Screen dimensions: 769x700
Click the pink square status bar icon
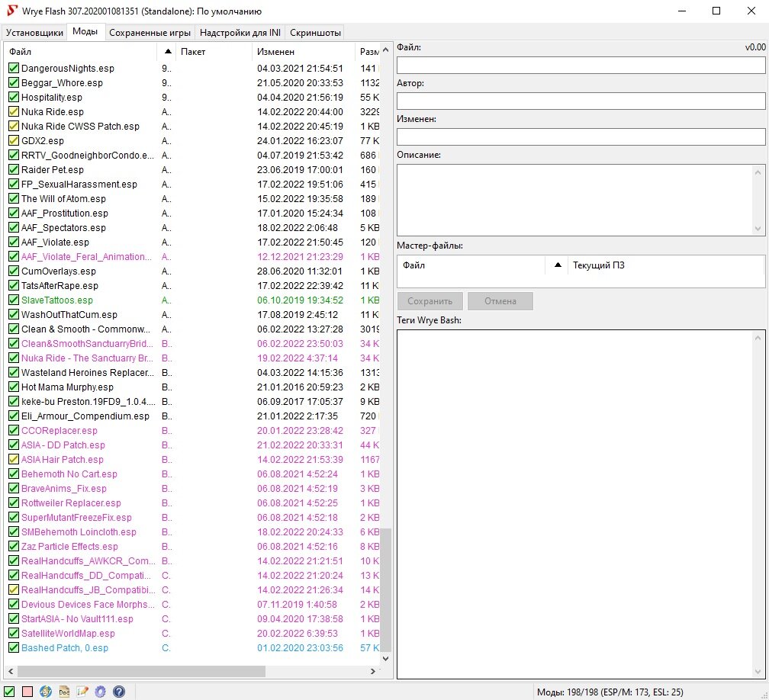pos(27,692)
